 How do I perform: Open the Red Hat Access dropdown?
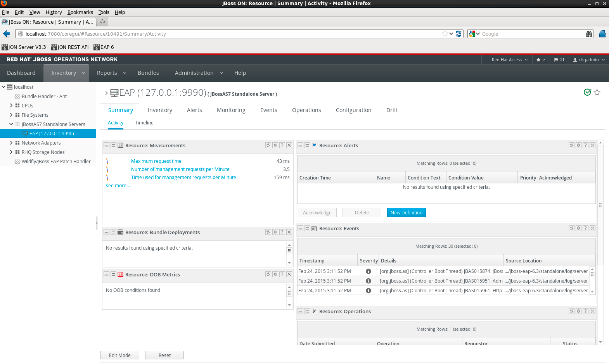(x=509, y=60)
